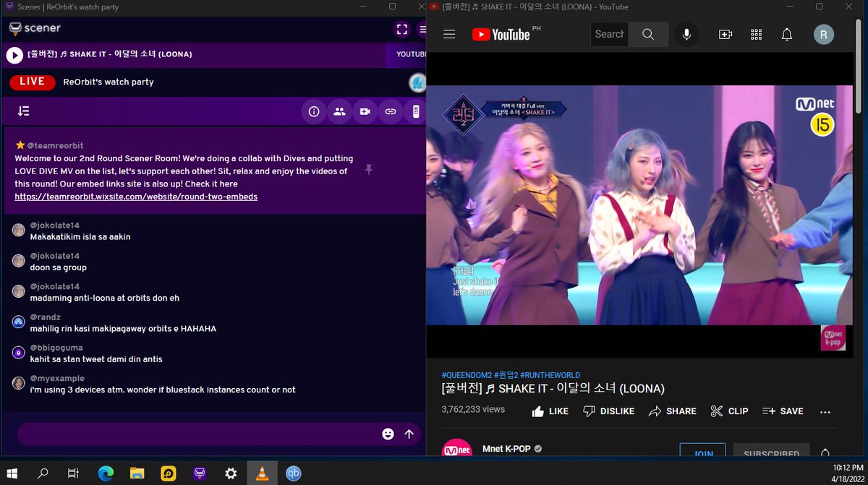Copy the watch party invite link icon
Screen dimensions: 868x485
point(390,111)
